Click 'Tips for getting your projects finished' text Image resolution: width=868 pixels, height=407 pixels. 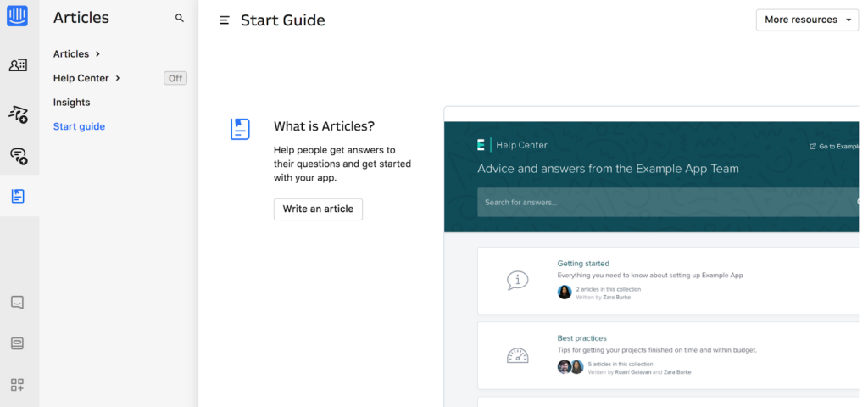point(657,350)
